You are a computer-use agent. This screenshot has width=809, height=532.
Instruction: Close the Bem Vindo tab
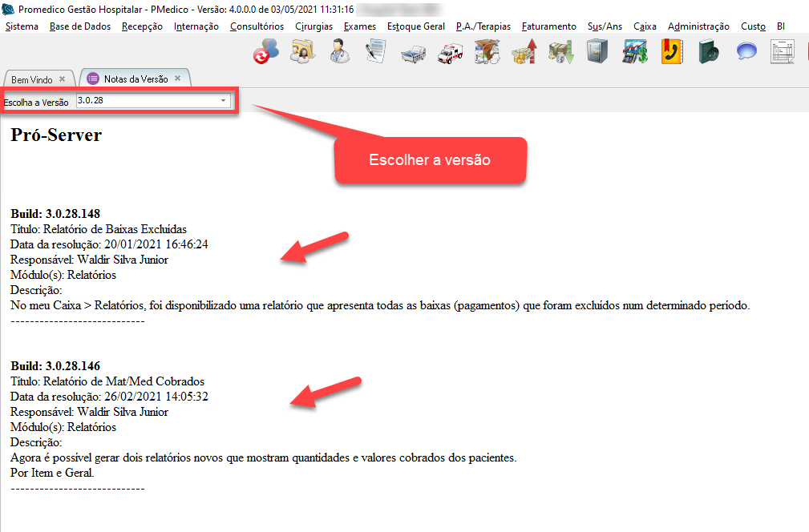pos(62,79)
